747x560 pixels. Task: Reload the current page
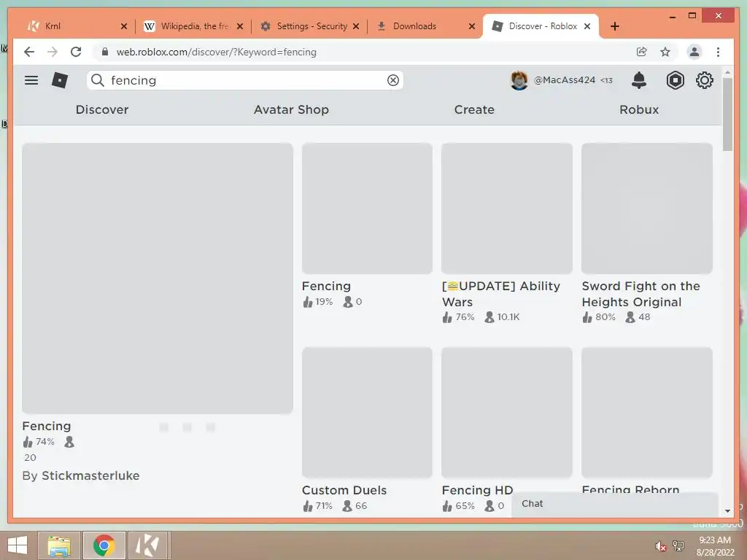pos(76,52)
